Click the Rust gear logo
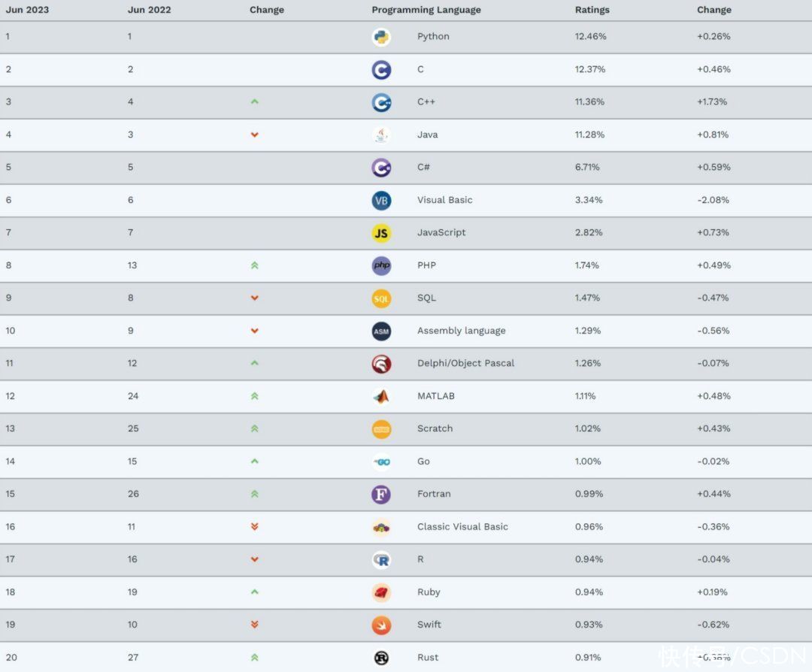 click(x=381, y=658)
